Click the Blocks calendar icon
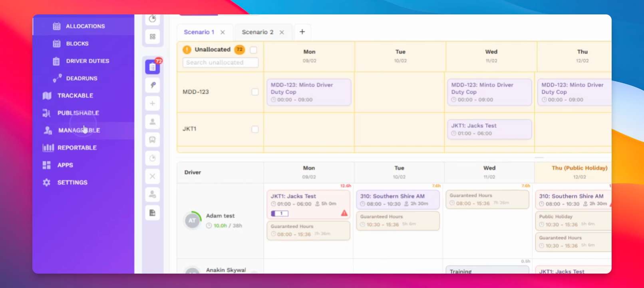 point(57,44)
